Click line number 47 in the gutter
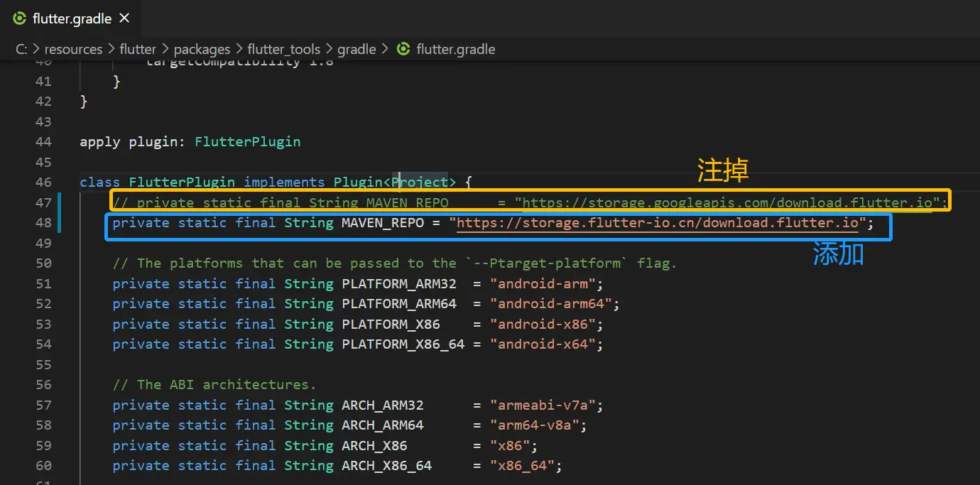The height and width of the screenshot is (485, 980). coord(43,202)
